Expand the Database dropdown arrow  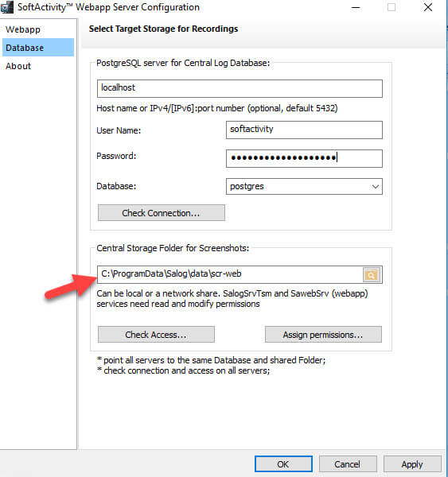tap(376, 187)
